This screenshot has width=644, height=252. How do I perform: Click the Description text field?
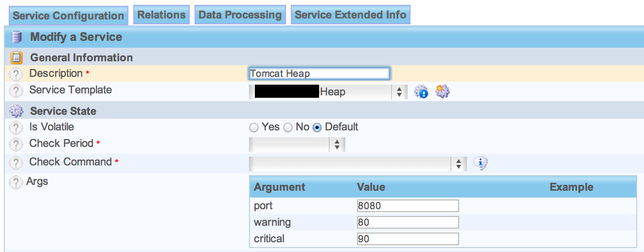point(319,73)
